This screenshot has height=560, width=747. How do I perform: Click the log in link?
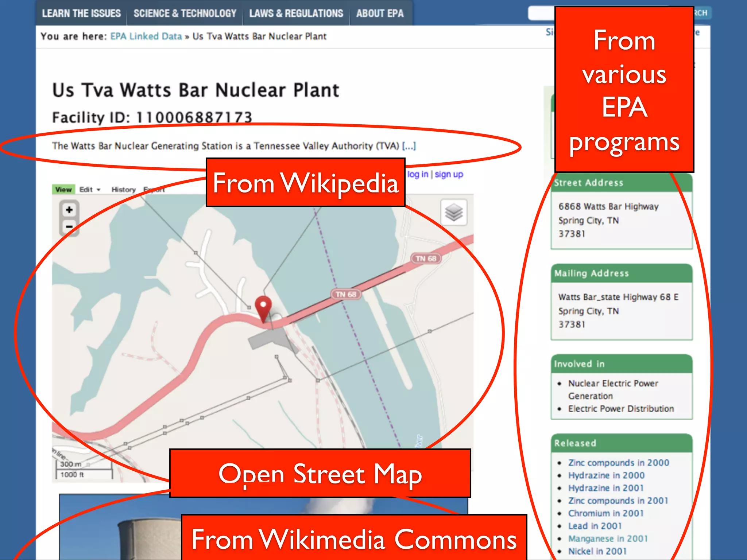[x=418, y=174]
